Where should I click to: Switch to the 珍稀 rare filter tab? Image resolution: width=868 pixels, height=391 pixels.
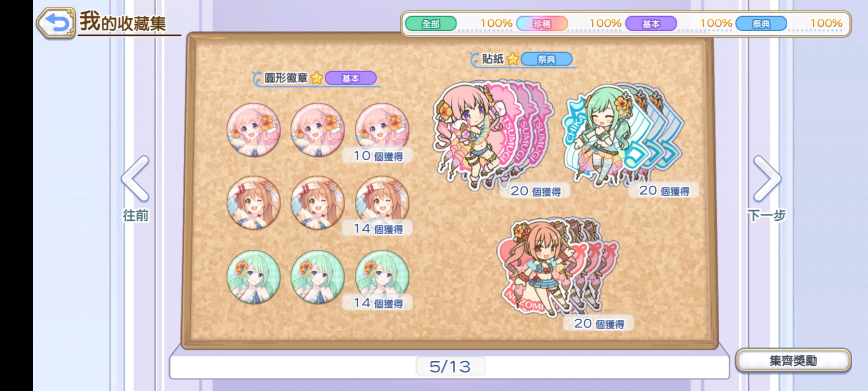pos(542,24)
